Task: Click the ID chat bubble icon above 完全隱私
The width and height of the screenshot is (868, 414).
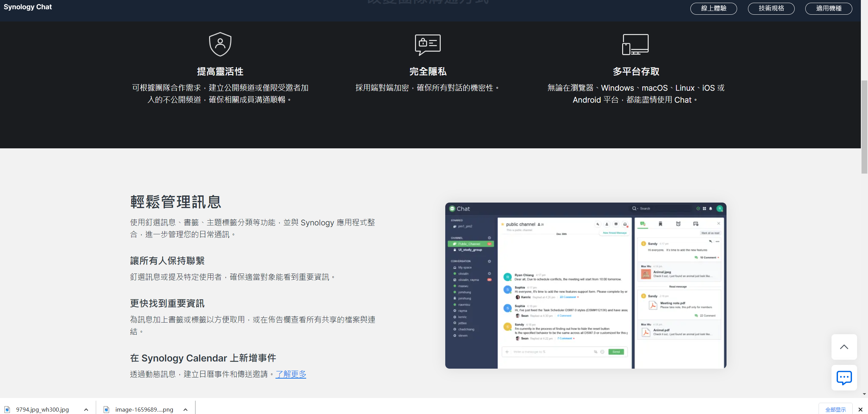Action: (x=428, y=44)
